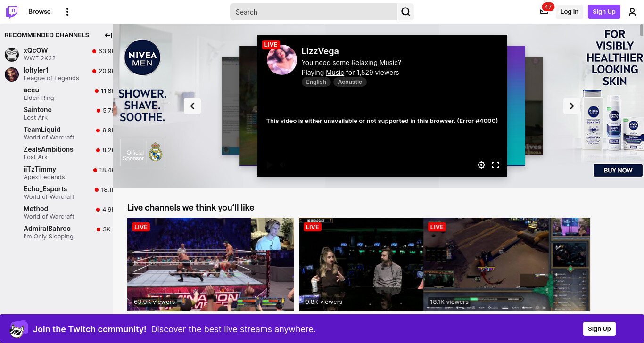
Task: Click the video unavailable error message
Action: pyautogui.click(x=382, y=121)
